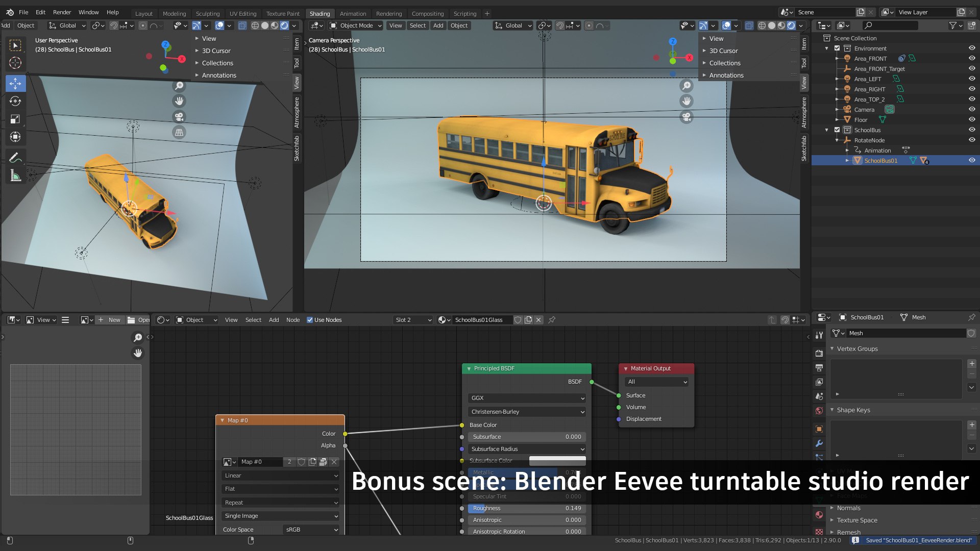Image resolution: width=980 pixels, height=551 pixels.
Task: Click pan hand icon in Camera Perspective viewport
Action: click(x=687, y=101)
